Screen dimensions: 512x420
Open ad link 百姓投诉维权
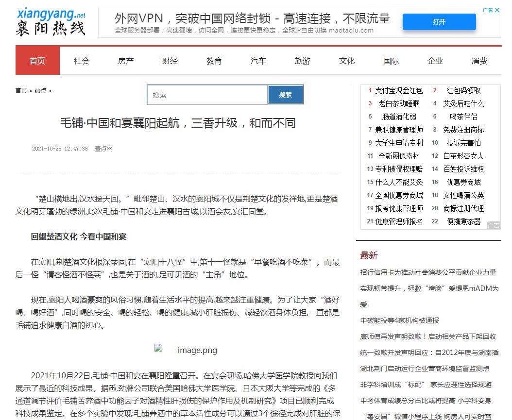(464, 169)
